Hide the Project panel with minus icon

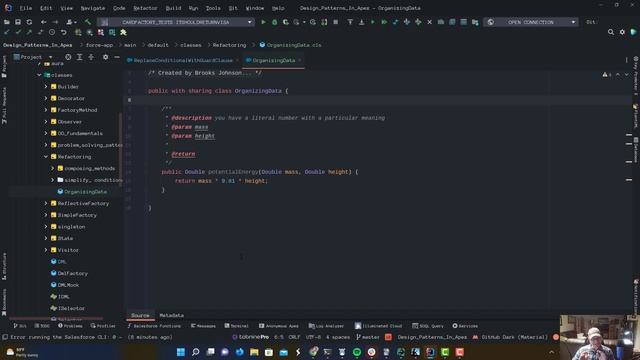[x=117, y=57]
